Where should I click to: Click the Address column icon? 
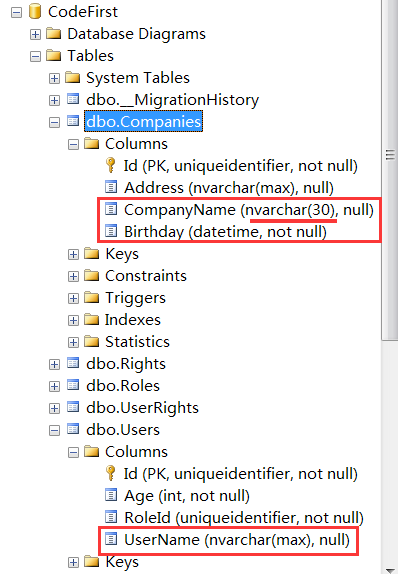point(111,187)
